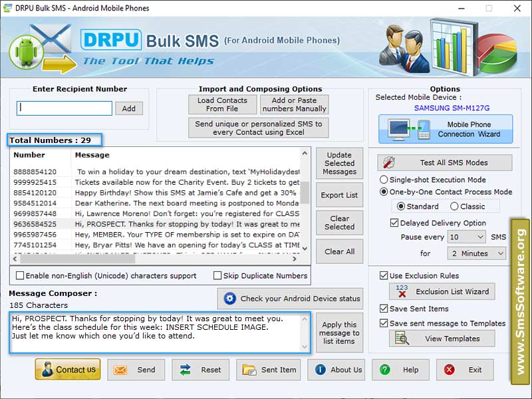Reset the application fields
This screenshot has width=532, height=399.
(x=200, y=370)
